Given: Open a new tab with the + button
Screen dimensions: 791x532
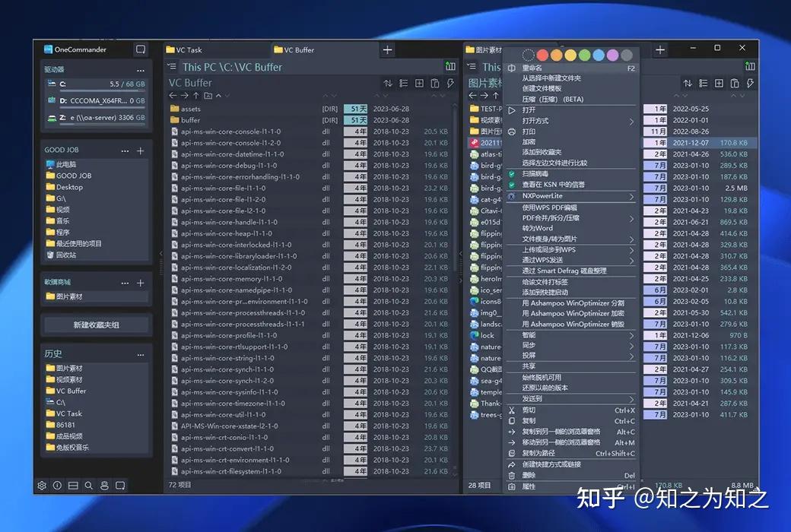Looking at the screenshot, I should 387,49.
